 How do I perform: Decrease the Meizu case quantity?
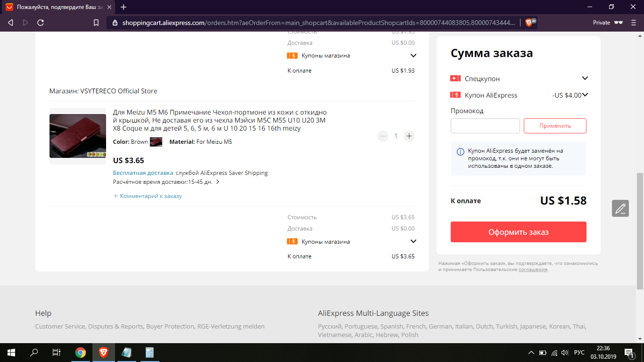(383, 136)
